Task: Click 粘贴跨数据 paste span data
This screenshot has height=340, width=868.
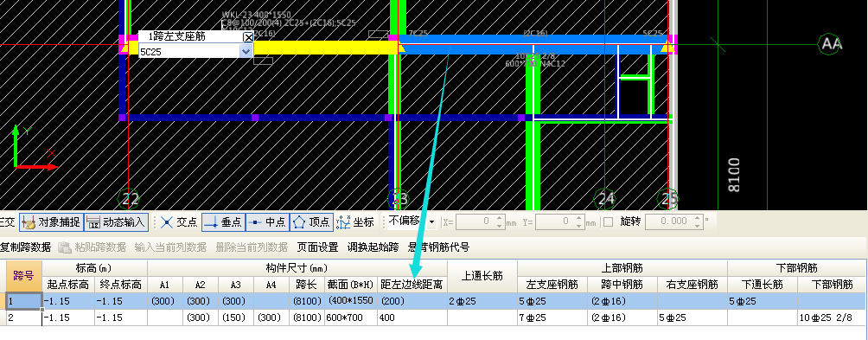Action: (x=92, y=247)
